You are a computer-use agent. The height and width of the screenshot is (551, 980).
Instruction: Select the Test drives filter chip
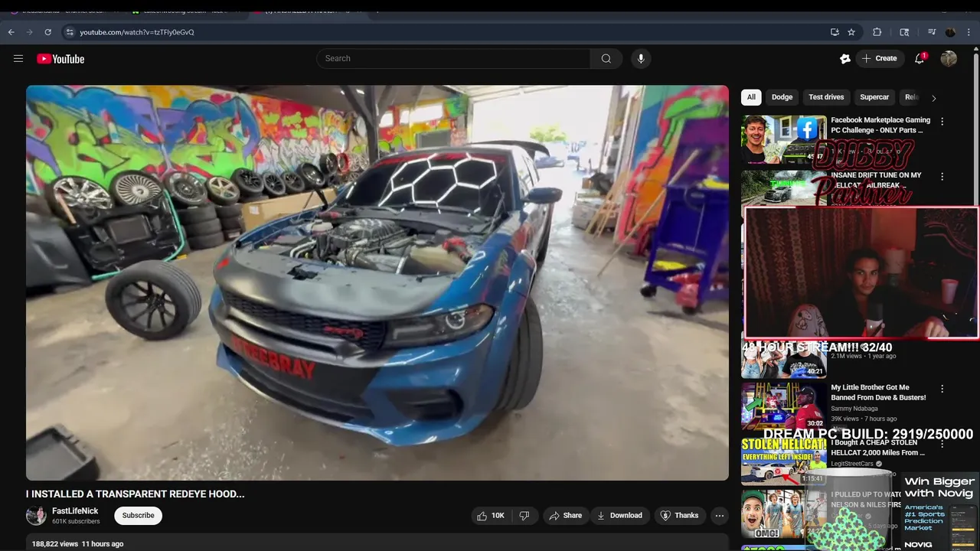coord(826,97)
